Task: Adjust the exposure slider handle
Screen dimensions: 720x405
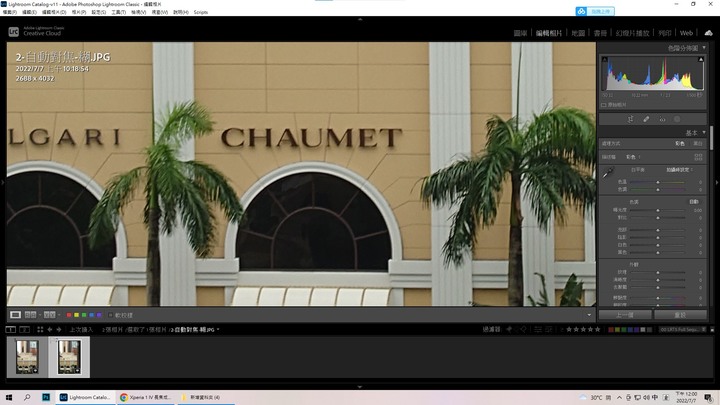Action: click(x=658, y=210)
